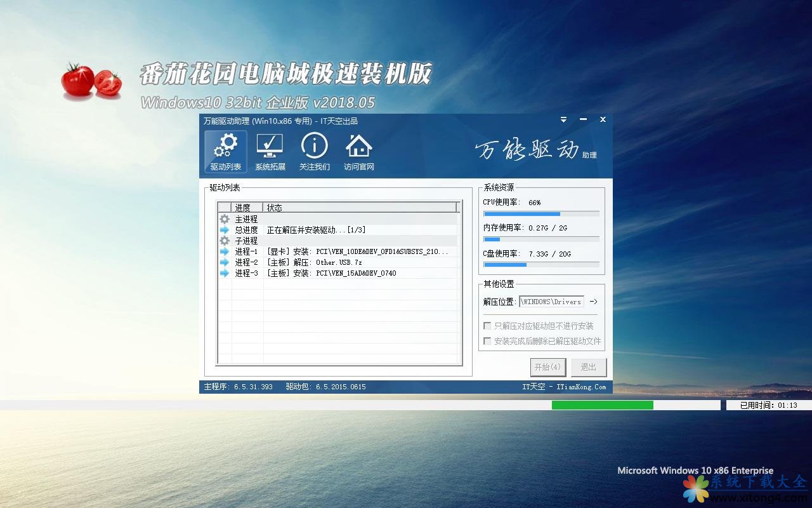
Task: Click the green installation progress bar
Action: pos(602,405)
